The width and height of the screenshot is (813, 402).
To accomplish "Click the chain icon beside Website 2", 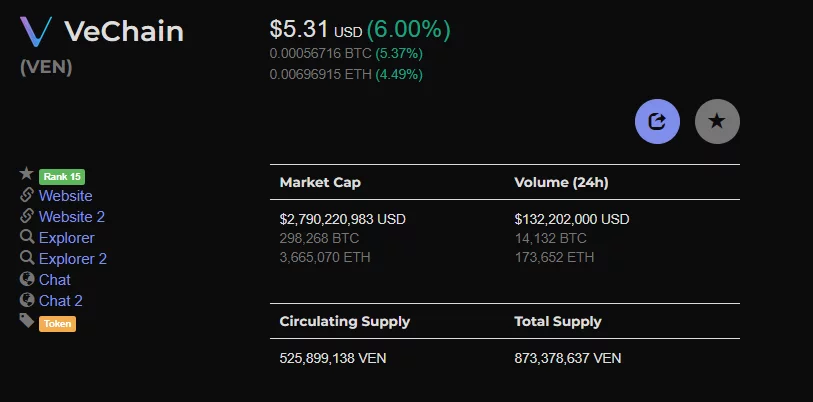I will [x=26, y=216].
